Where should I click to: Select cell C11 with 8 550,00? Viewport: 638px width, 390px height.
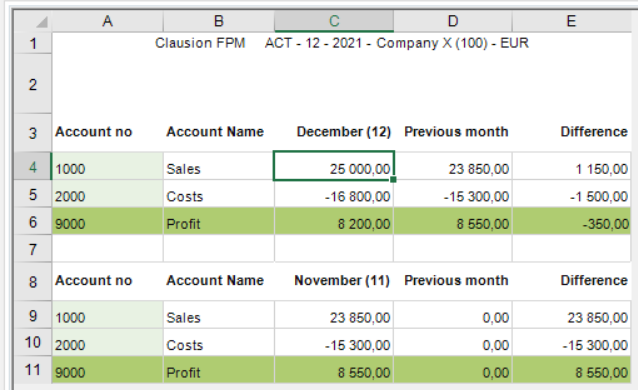tap(334, 370)
